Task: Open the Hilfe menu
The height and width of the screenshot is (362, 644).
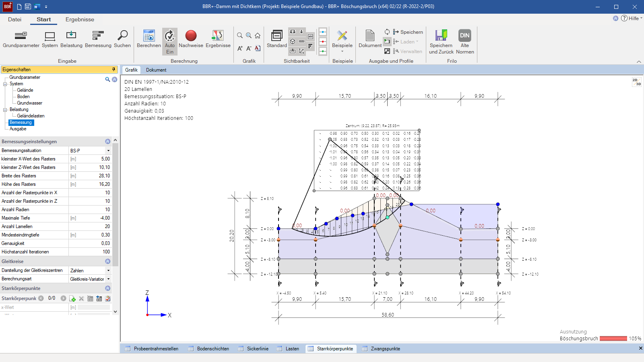Action: [631, 18]
